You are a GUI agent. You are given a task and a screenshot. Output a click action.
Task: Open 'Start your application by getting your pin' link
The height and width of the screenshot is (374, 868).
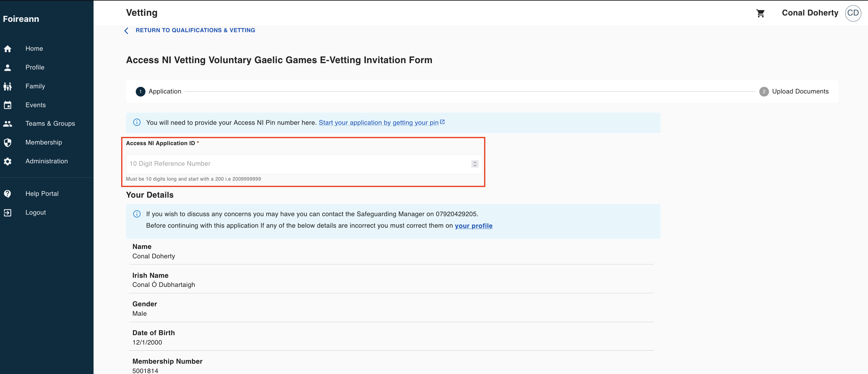[378, 123]
